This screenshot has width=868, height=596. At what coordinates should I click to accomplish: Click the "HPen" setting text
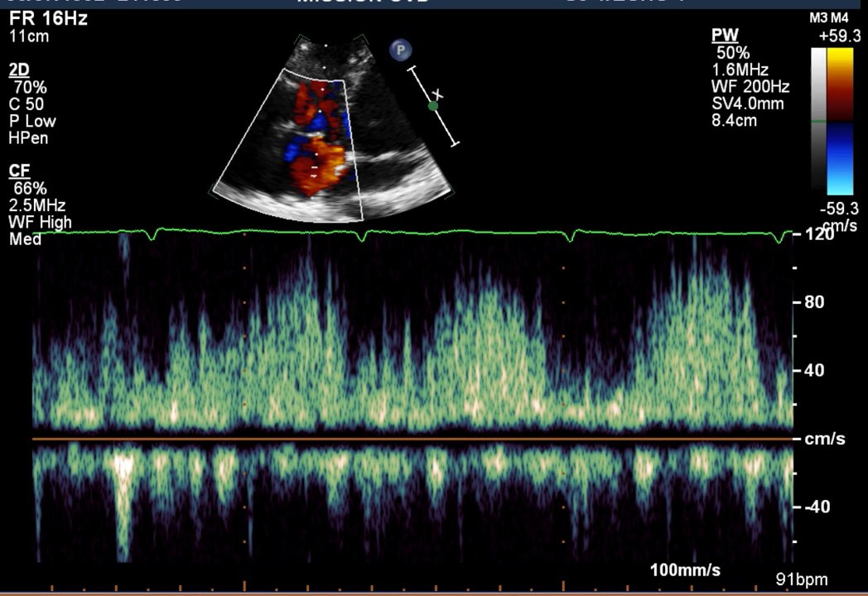point(28,137)
